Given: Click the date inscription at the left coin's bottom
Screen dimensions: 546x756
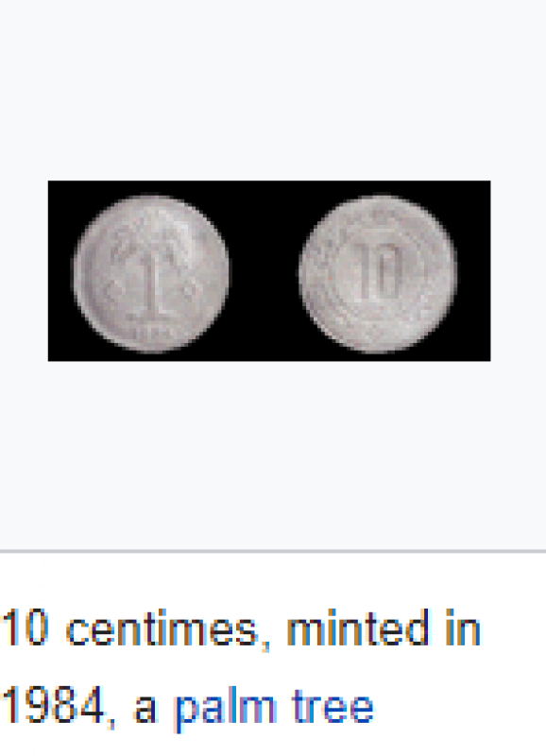Looking at the screenshot, I should point(153,334).
